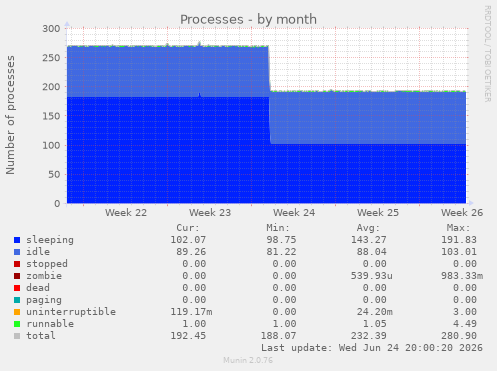The height and width of the screenshot is (371, 497).
Task: Click uninterruptible maximum value 3.00
Action: coord(465,312)
